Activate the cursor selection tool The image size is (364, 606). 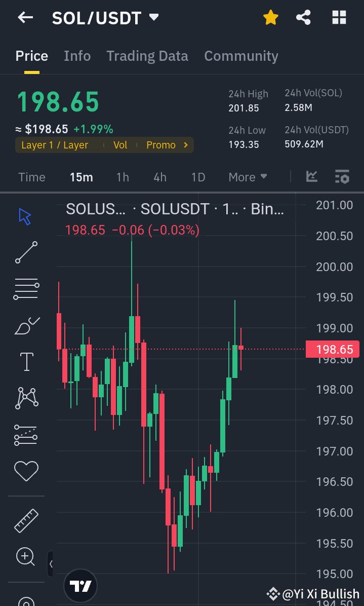tap(23, 215)
